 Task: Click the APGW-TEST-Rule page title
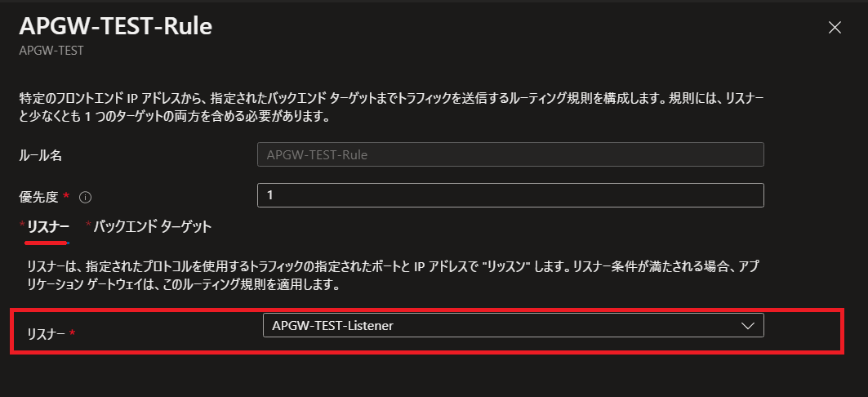click(x=116, y=27)
